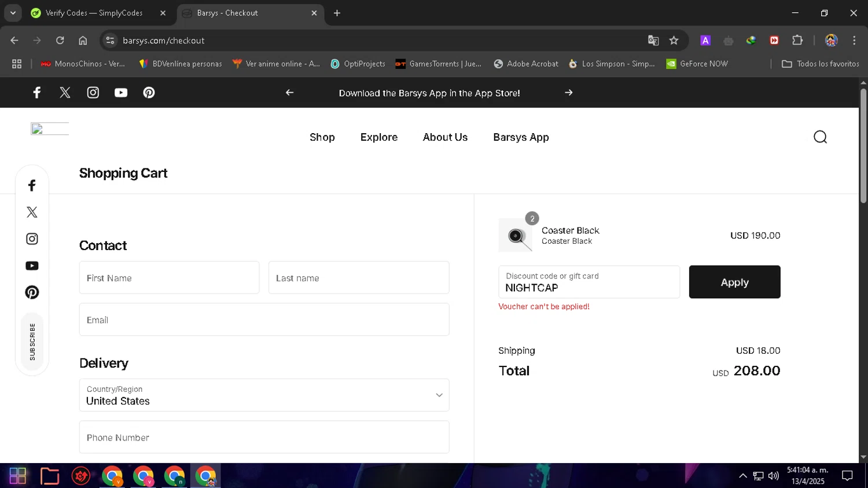Open the folder icon on taskbar
Viewport: 868px width, 488px height.
pos(50,476)
